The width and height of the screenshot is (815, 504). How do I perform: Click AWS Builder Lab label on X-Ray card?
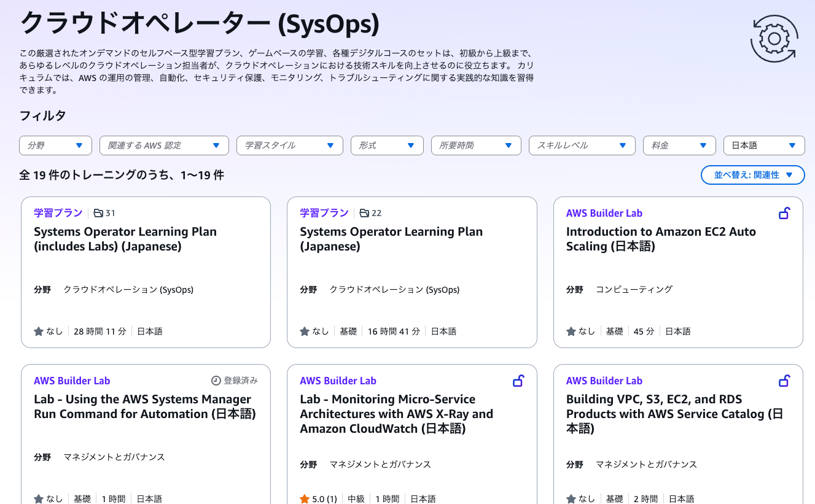point(338,381)
